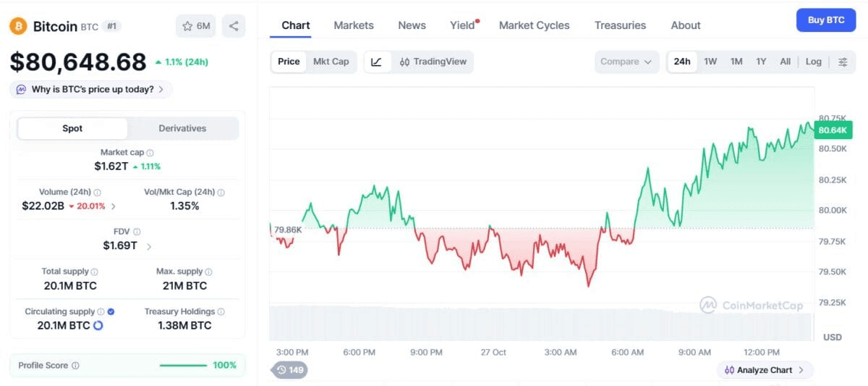Open the Markets tab
The width and height of the screenshot is (868, 386).
pos(354,25)
